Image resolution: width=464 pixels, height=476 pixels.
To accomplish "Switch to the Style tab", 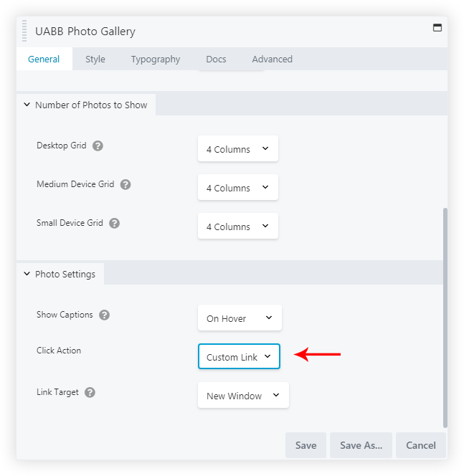I will coord(95,59).
